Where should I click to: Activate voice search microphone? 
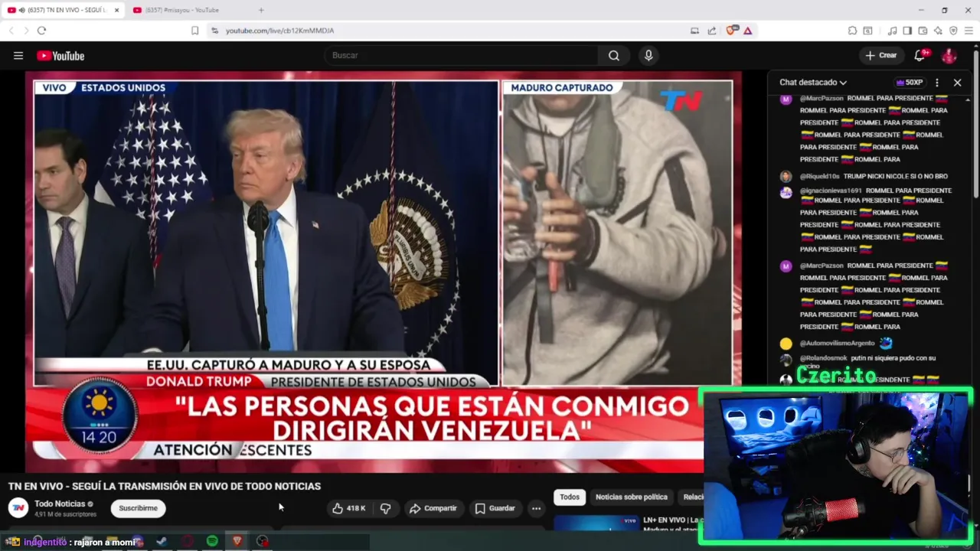click(648, 55)
